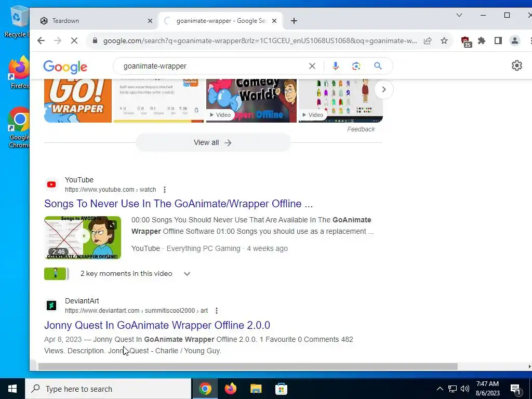Click the 'Everything PC Gaming' channel text
This screenshot has width=532, height=399.
203,249
